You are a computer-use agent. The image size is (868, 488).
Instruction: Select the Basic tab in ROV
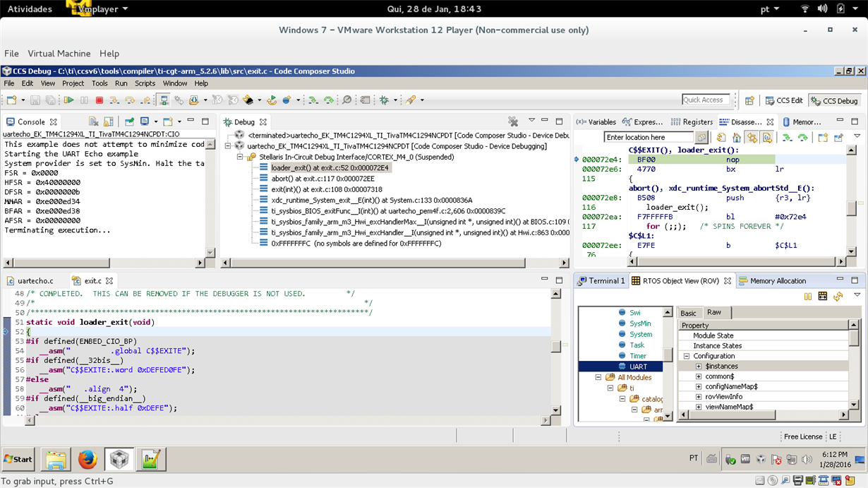pyautogui.click(x=688, y=313)
